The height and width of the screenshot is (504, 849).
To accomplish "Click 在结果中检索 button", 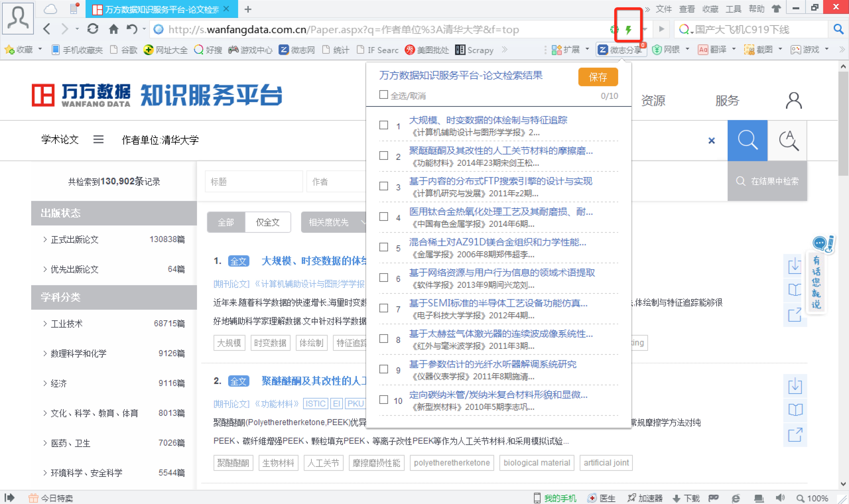I will tap(767, 181).
